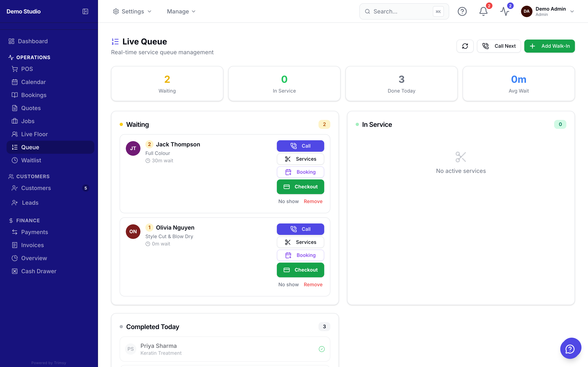Click Checkout for Olivia Nguyen
This screenshot has width=588, height=367.
tap(300, 270)
